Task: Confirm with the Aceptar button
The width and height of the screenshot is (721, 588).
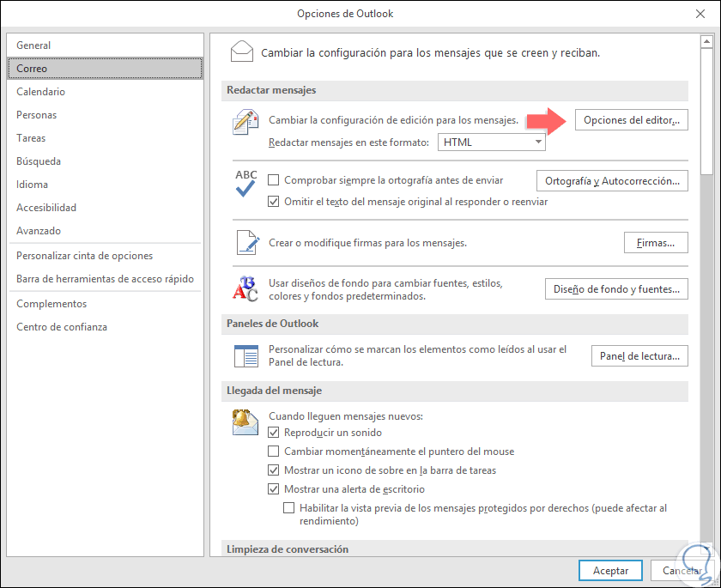Action: [x=610, y=571]
